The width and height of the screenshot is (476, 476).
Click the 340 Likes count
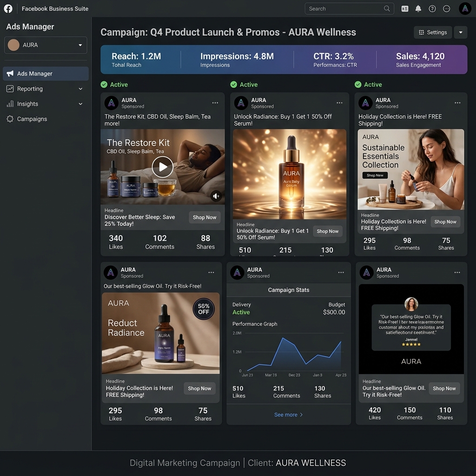pos(116,242)
